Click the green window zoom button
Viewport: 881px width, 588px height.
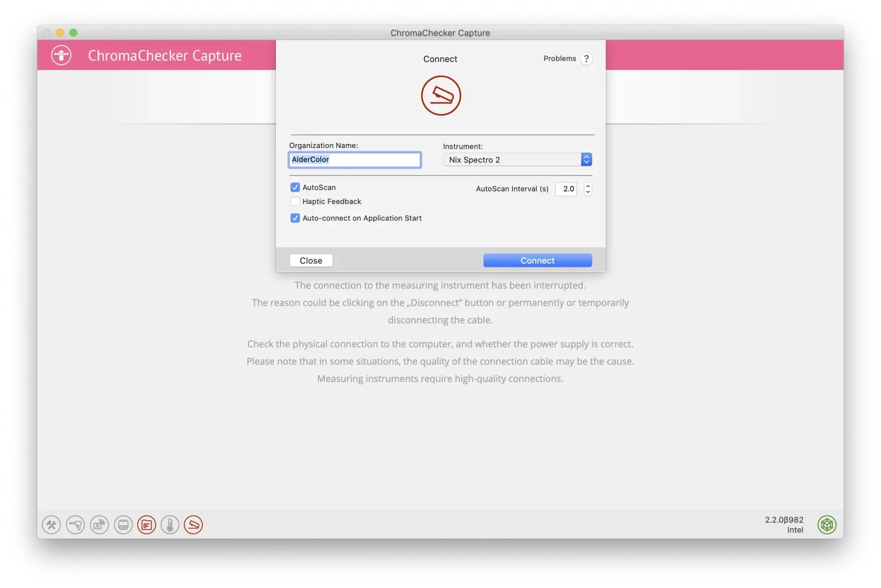[x=73, y=33]
